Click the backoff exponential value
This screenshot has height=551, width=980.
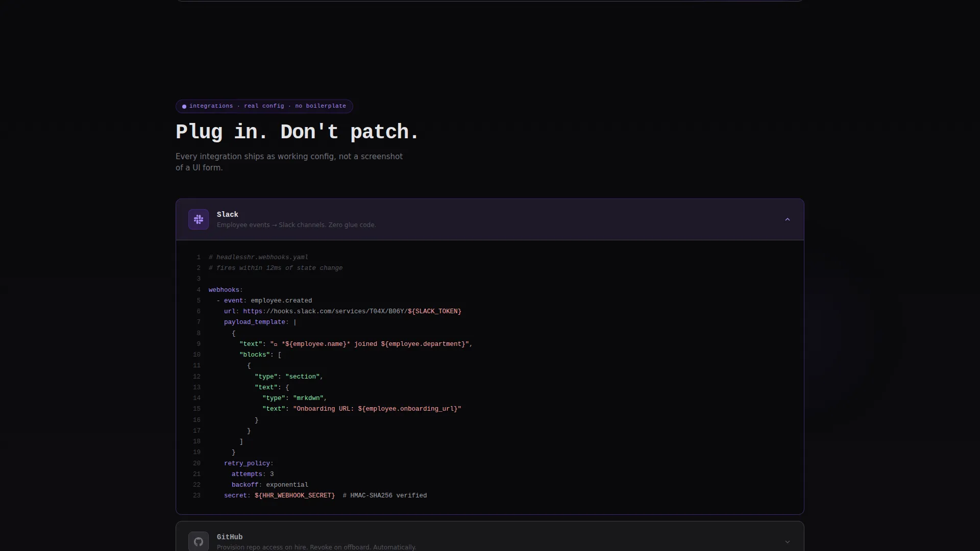click(x=287, y=485)
